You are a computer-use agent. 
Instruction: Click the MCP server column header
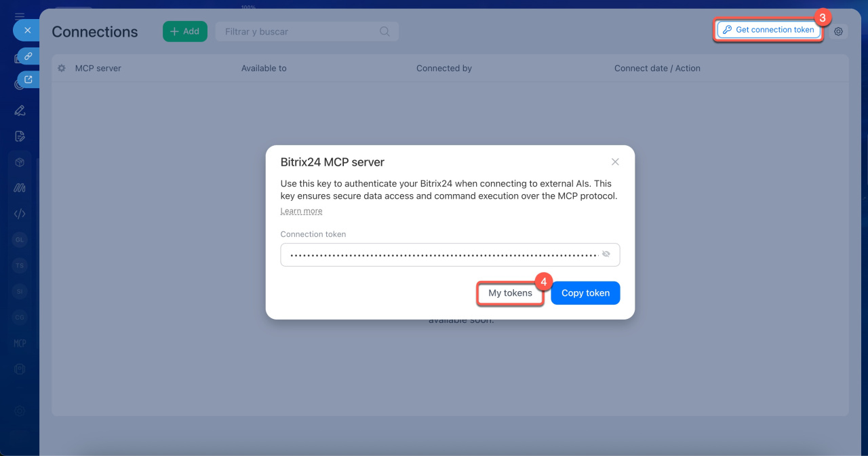(x=98, y=68)
